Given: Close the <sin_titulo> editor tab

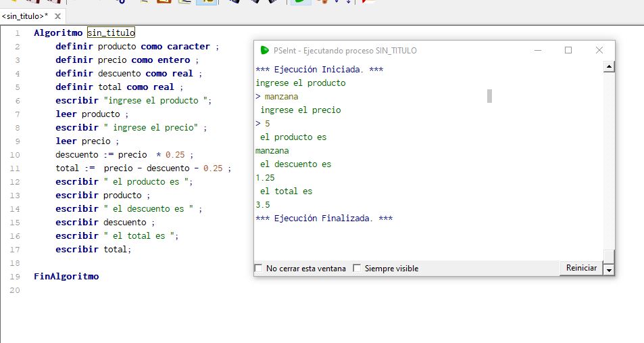Looking at the screenshot, I should click(57, 16).
